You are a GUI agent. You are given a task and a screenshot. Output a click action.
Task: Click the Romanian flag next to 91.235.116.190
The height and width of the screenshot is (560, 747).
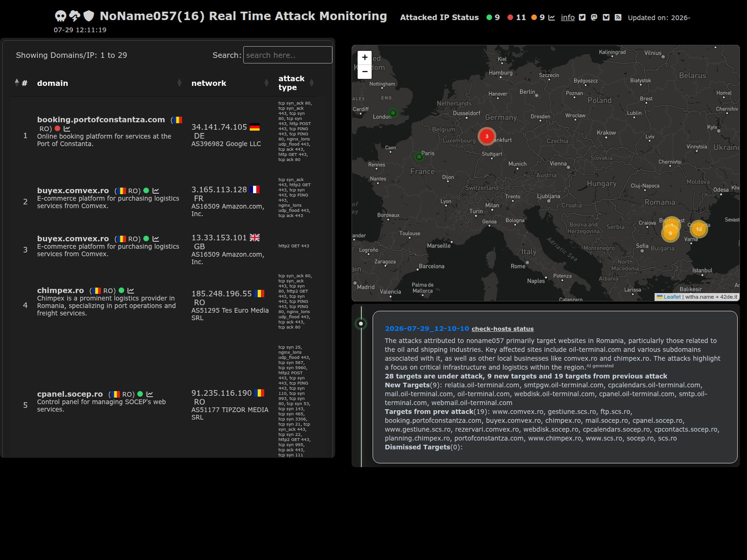pos(260,393)
